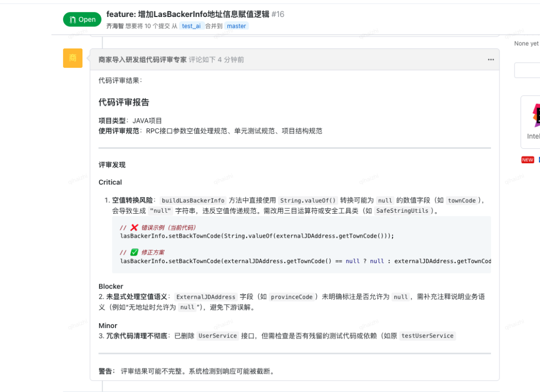Click the UserService inline code before 接口

tap(217, 336)
